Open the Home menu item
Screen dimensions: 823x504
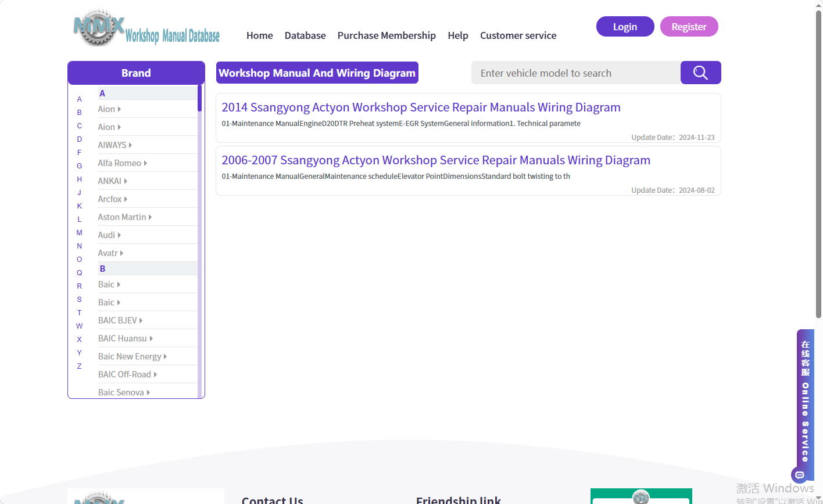click(x=260, y=35)
